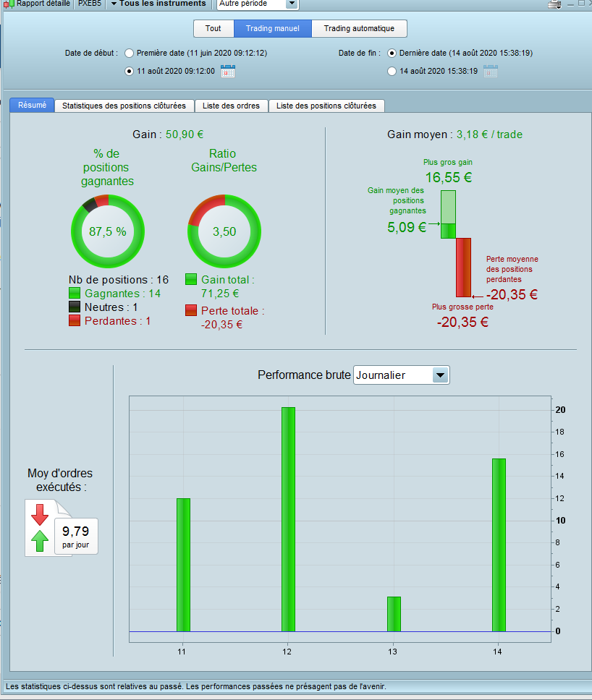
Task: Select the Première date radio button
Action: point(129,53)
